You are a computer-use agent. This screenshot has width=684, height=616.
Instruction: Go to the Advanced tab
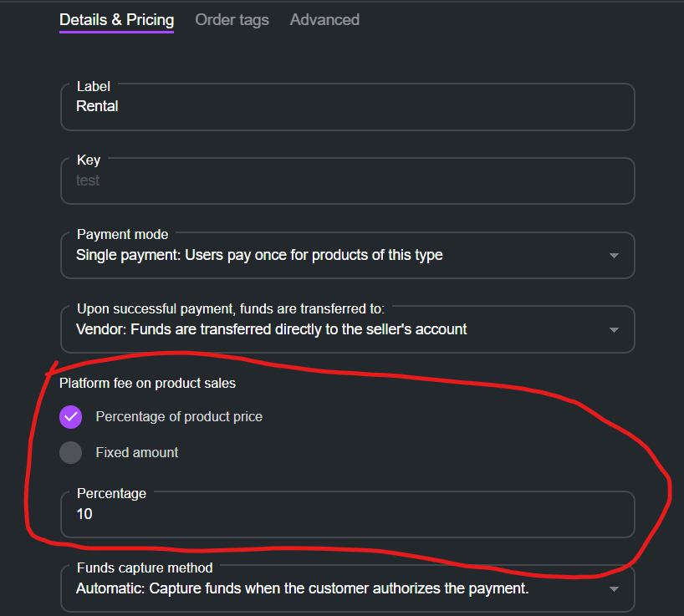(x=324, y=19)
